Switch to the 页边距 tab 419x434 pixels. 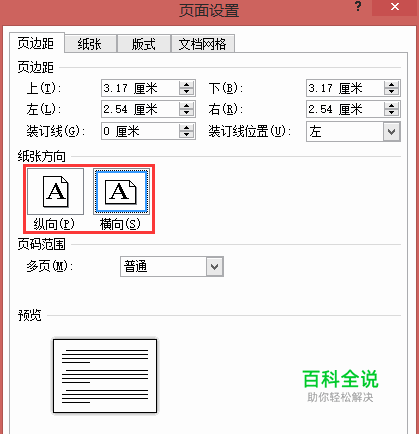pos(36,43)
